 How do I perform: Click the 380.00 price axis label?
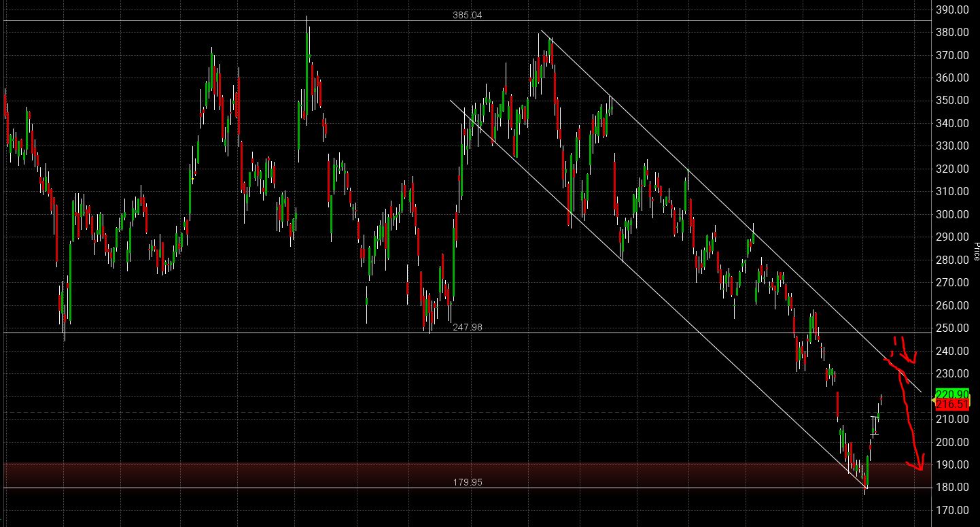(952, 32)
